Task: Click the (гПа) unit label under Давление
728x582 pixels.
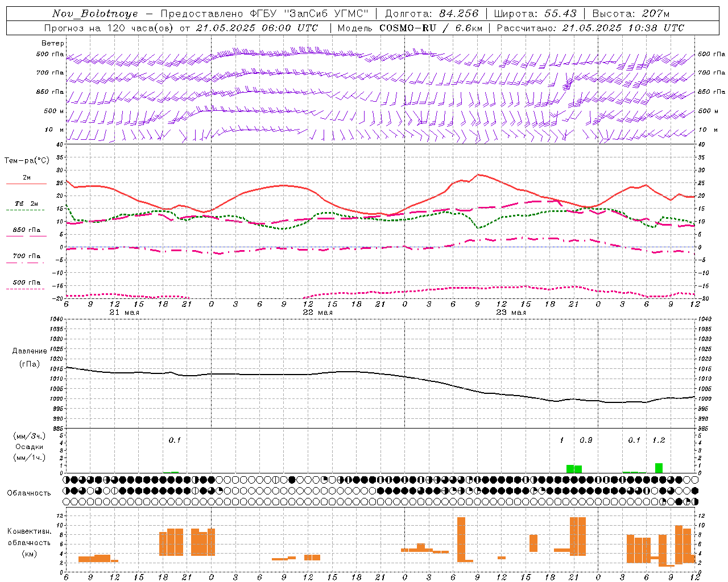Action: (30, 364)
